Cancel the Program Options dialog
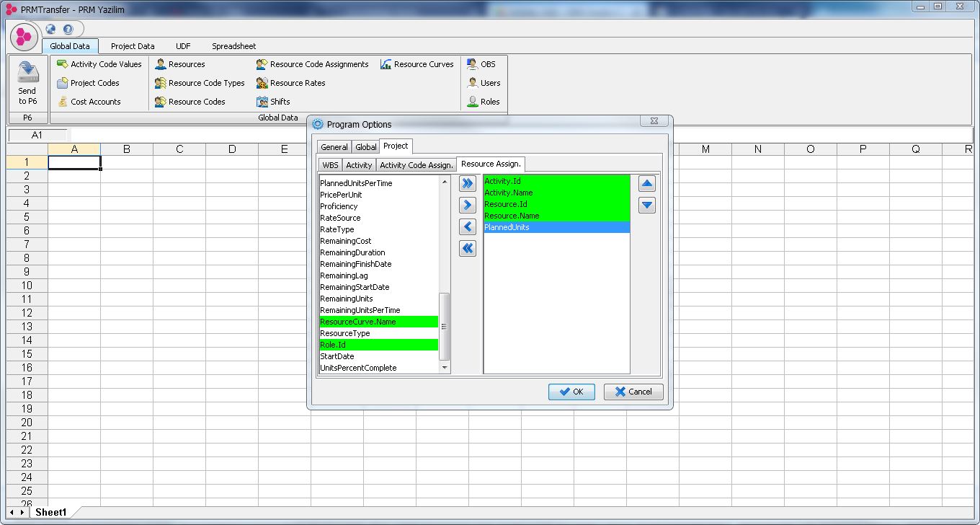 point(633,392)
